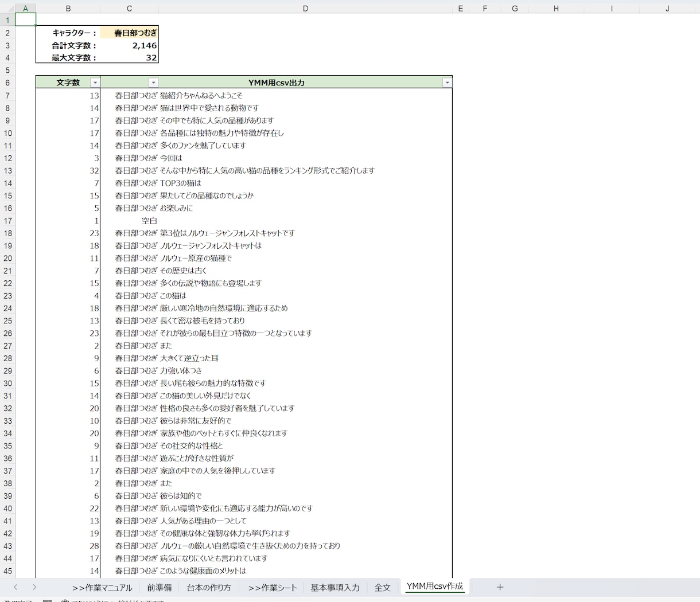
Task: Select row 17 header
Action: (x=7, y=221)
